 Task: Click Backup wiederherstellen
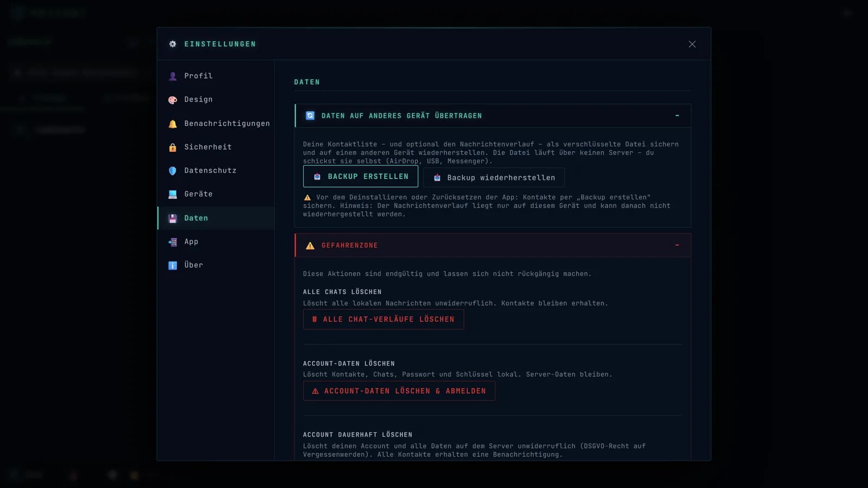click(494, 177)
